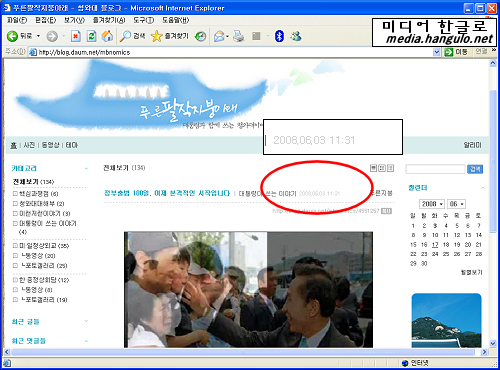Open the 2008 year dropdown in calendar
This screenshot has height=370, width=500.
coord(432,204)
